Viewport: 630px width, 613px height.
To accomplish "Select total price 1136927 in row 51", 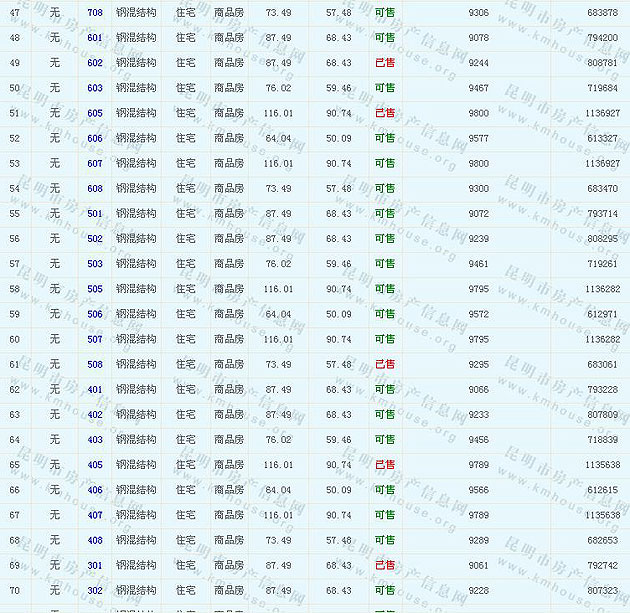I will point(602,113).
